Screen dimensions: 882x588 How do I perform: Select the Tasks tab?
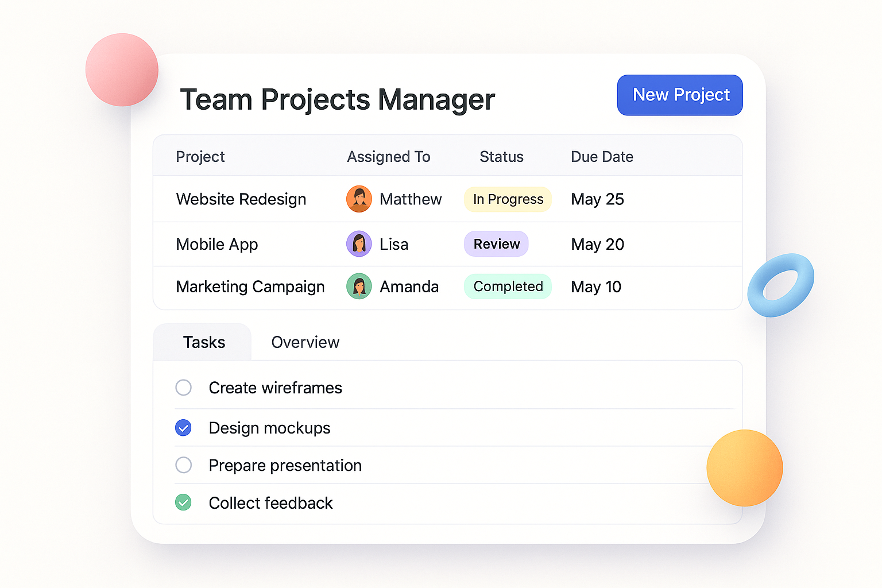click(204, 342)
